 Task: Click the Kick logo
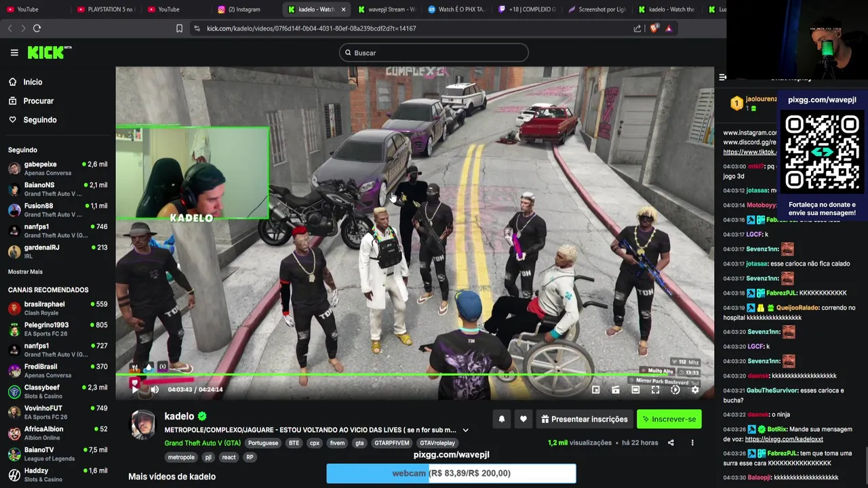49,52
